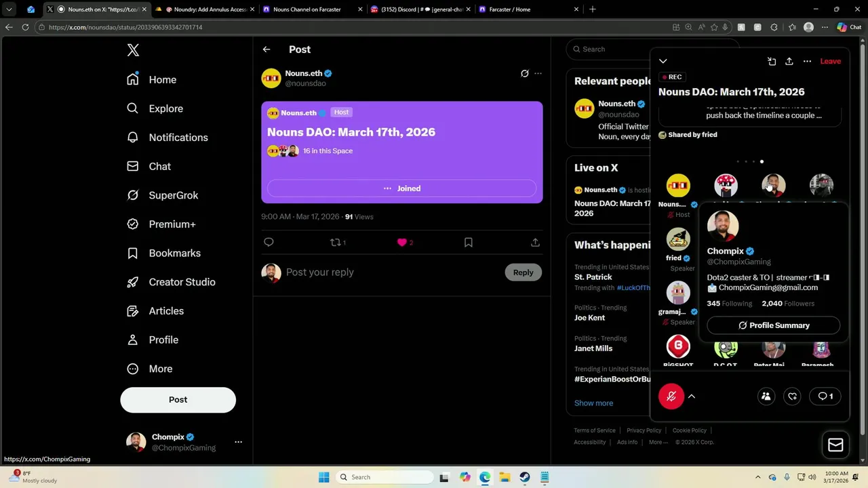Image resolution: width=868 pixels, height=488 pixels.
Task: Click the share icon in Space panel
Action: click(789, 61)
